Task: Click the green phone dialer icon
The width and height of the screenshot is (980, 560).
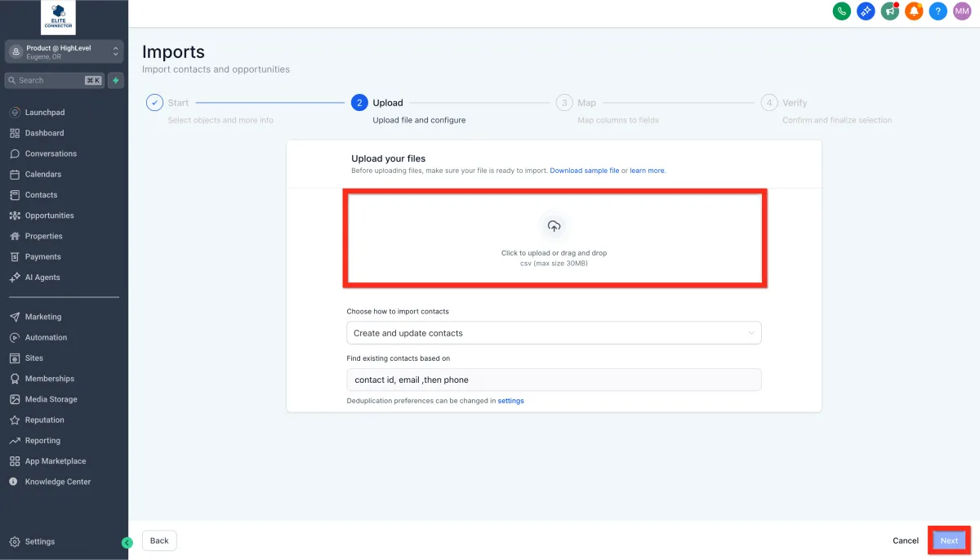Action: tap(841, 11)
